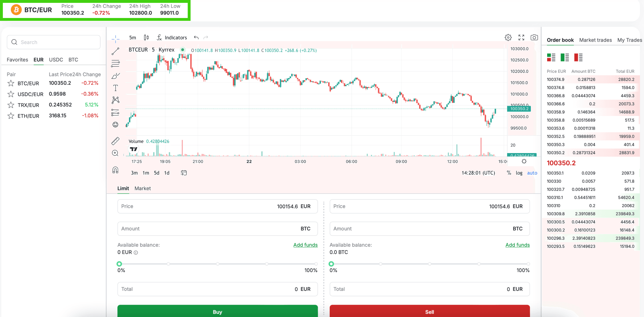Set chart range to 5d
The height and width of the screenshot is (317, 644).
pyautogui.click(x=157, y=173)
